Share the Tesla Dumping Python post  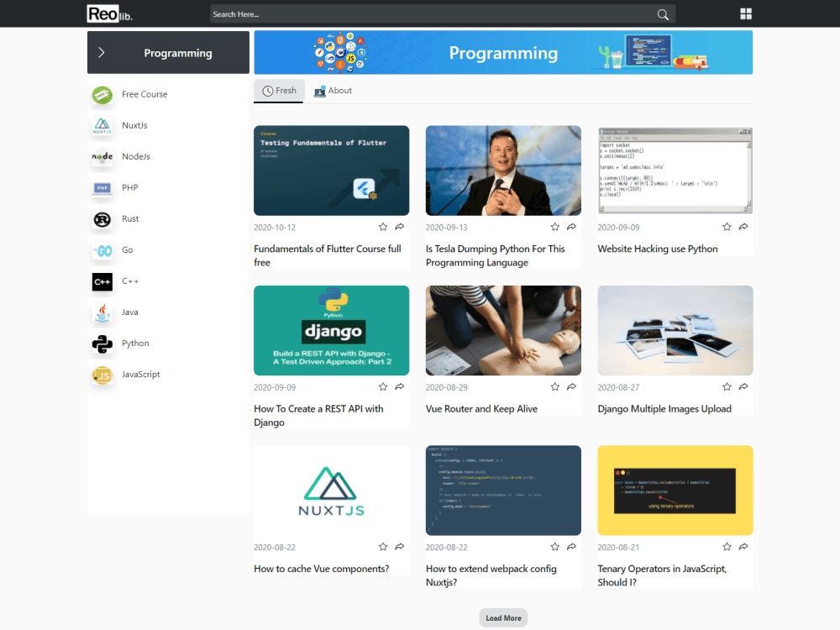pyautogui.click(x=571, y=227)
